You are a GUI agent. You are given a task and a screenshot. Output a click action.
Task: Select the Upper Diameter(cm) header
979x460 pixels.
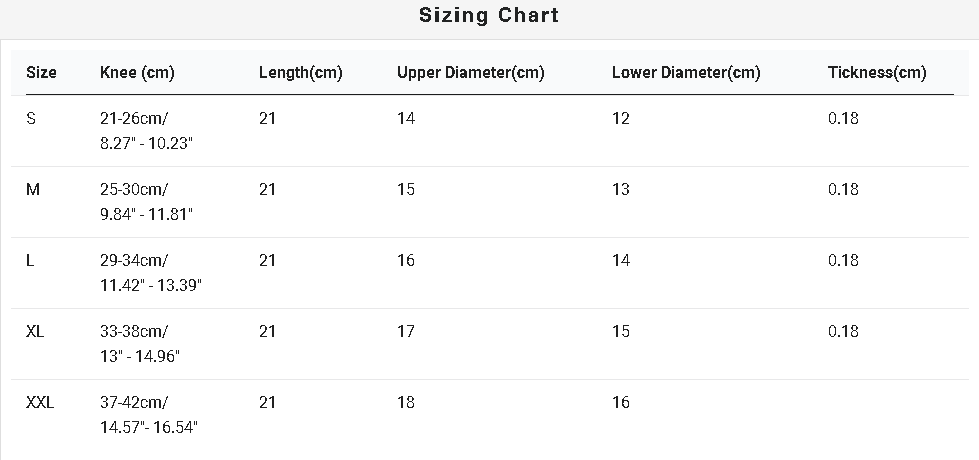point(471,72)
